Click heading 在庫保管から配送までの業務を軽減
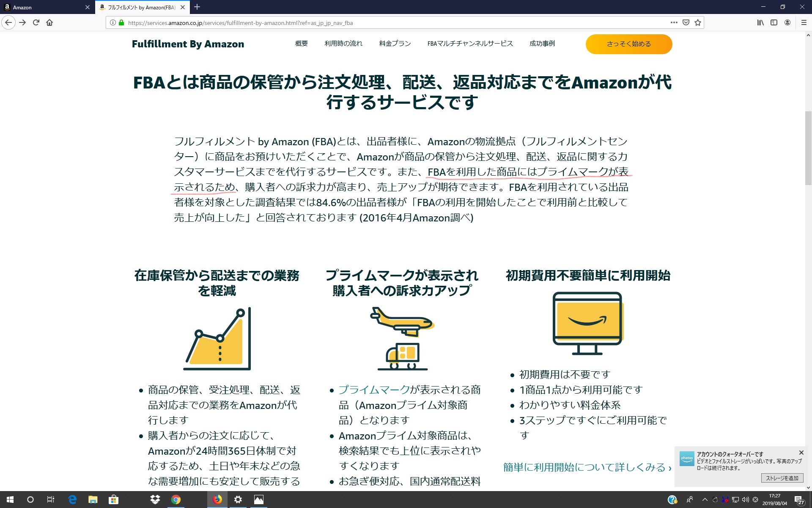This screenshot has height=508, width=812. click(217, 283)
